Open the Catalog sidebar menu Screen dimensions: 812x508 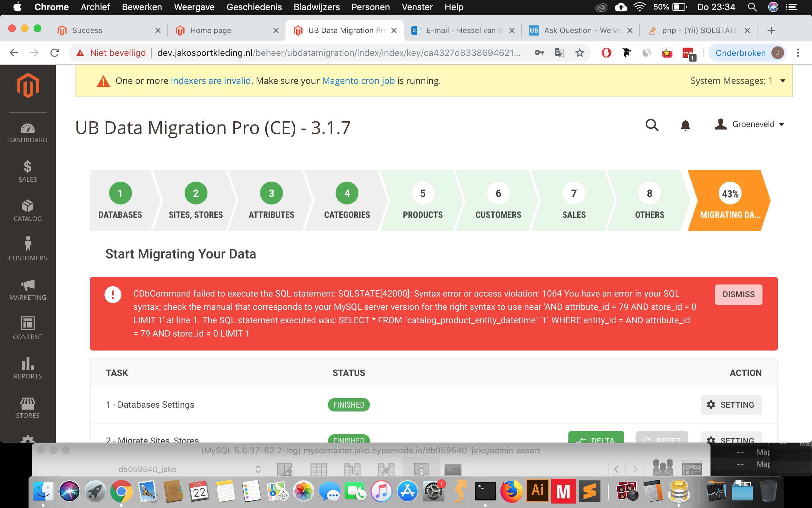28,211
